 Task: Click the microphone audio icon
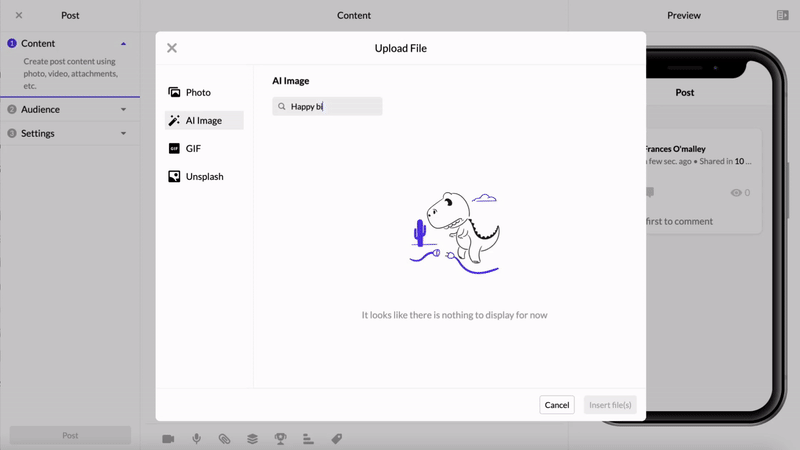pos(196,439)
